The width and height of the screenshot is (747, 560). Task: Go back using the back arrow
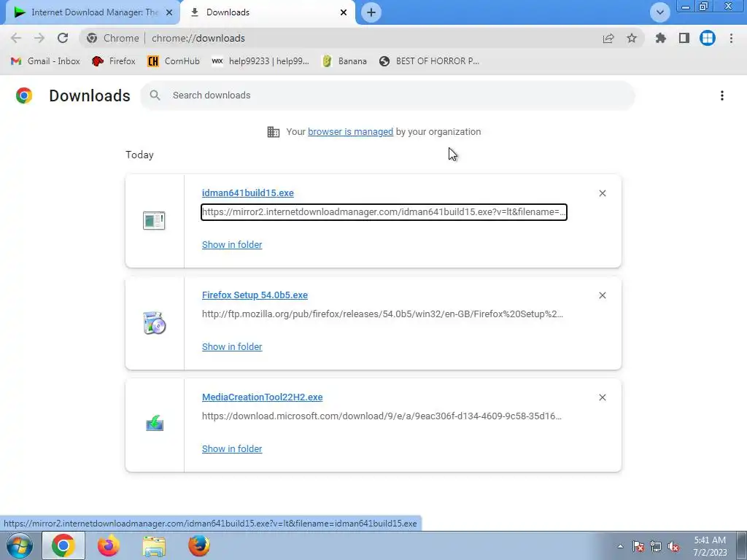[x=16, y=38]
